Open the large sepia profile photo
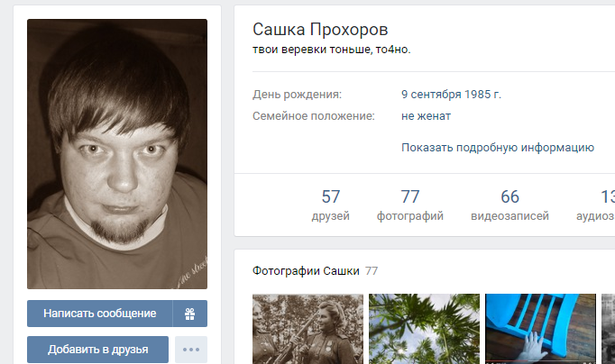 [117, 154]
